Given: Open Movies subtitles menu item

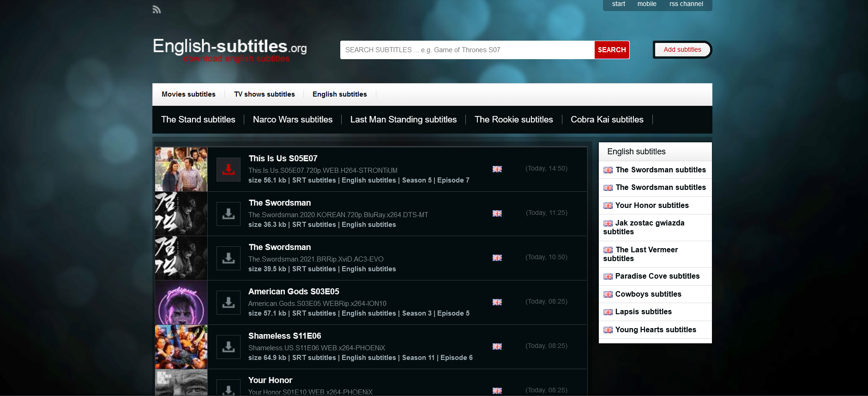Looking at the screenshot, I should [188, 94].
